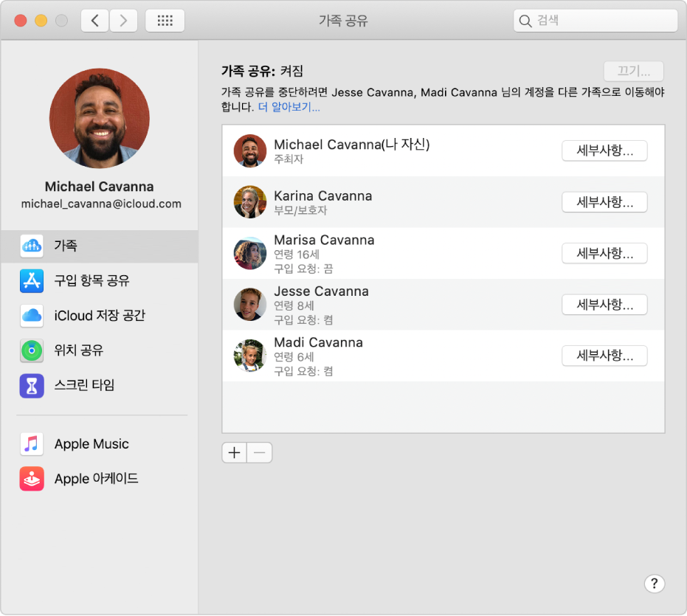687x616 pixels.
Task: Click 부모/보호자 role under Karina
Action: (x=300, y=210)
